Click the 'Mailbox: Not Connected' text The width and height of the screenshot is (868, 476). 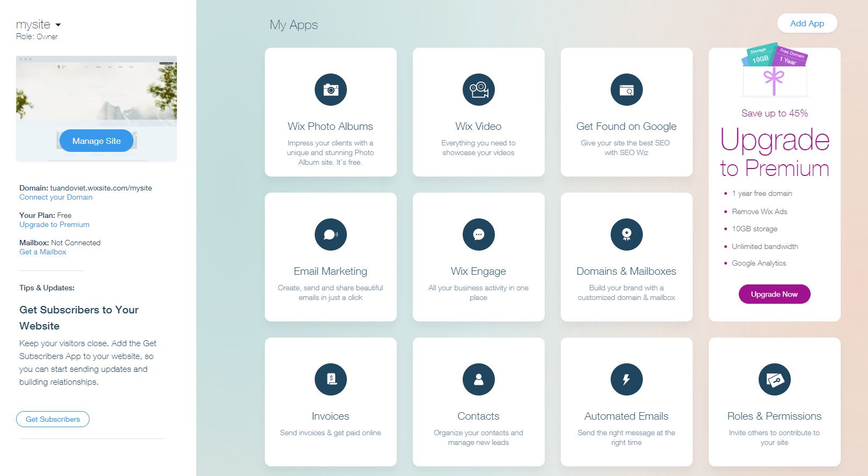pos(60,243)
